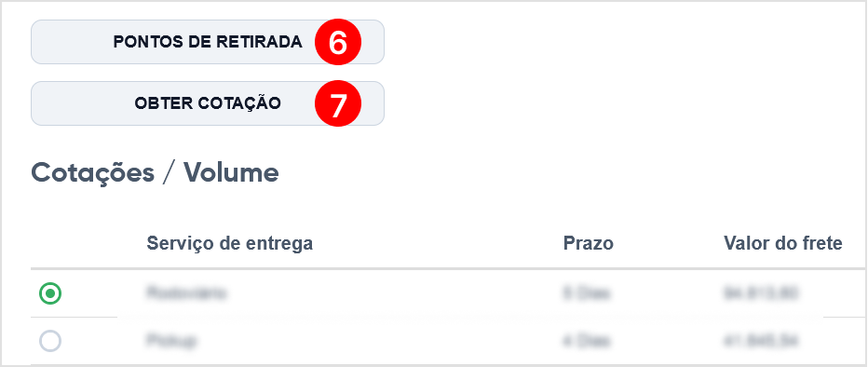Click the Valor do frete column header

coord(782,243)
